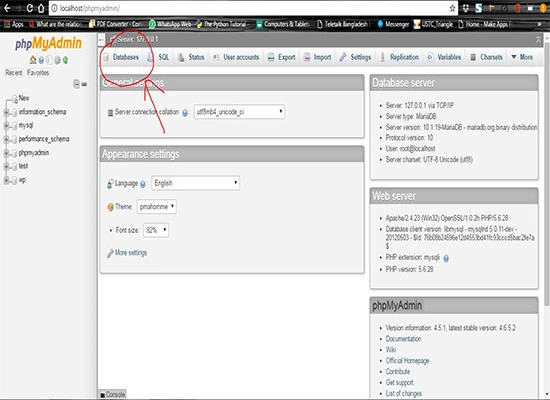Screen dimensions: 550x400
Task: Expand the wp database node
Action: pyautogui.click(x=6, y=180)
